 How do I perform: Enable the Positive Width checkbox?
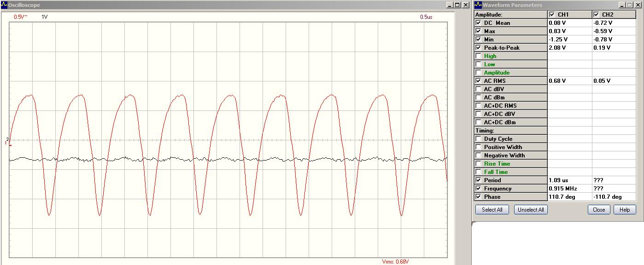[478, 147]
